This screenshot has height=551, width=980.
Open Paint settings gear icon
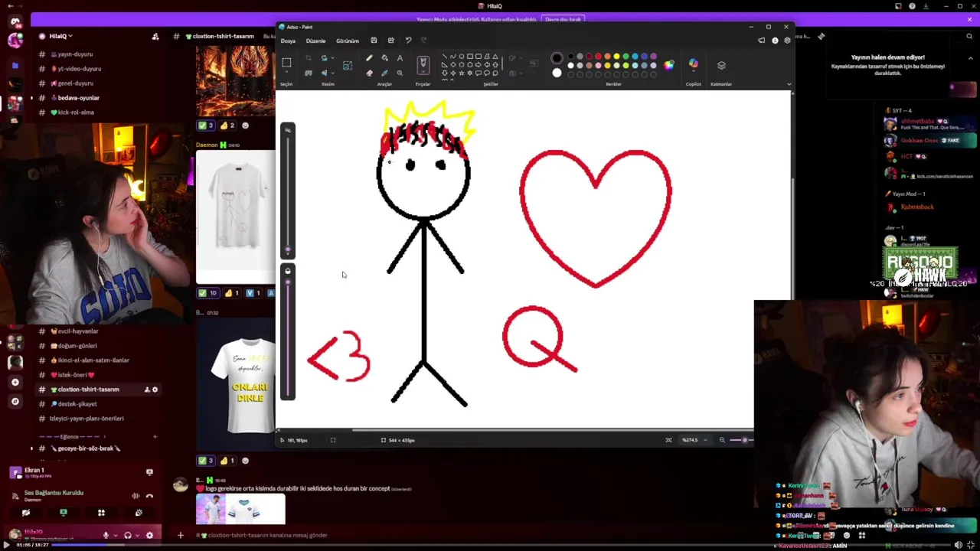(787, 41)
